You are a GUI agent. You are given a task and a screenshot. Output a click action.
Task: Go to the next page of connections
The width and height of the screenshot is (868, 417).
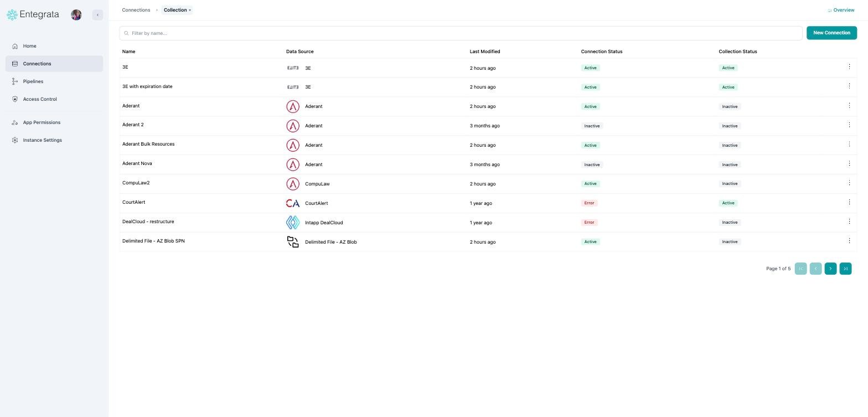tap(830, 269)
